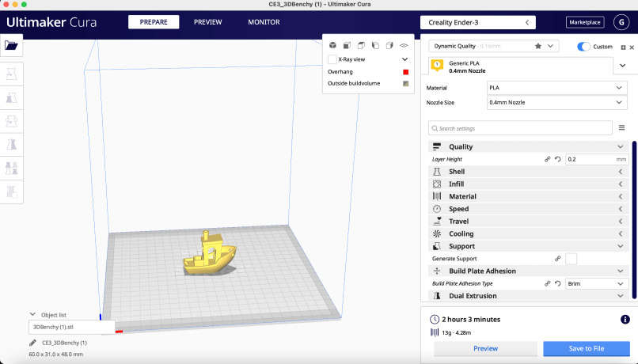The height and width of the screenshot is (364, 638).
Task: Open the Nozzle Size dropdown
Action: point(556,103)
